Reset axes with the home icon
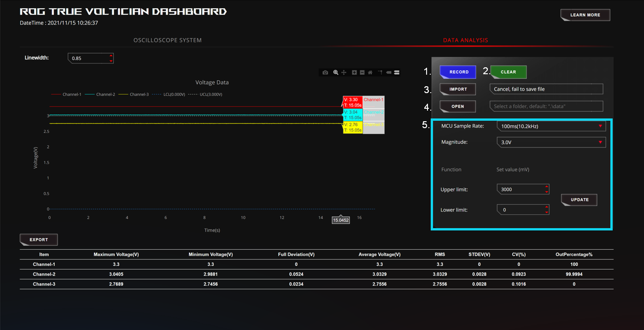644x330 pixels. (x=370, y=72)
